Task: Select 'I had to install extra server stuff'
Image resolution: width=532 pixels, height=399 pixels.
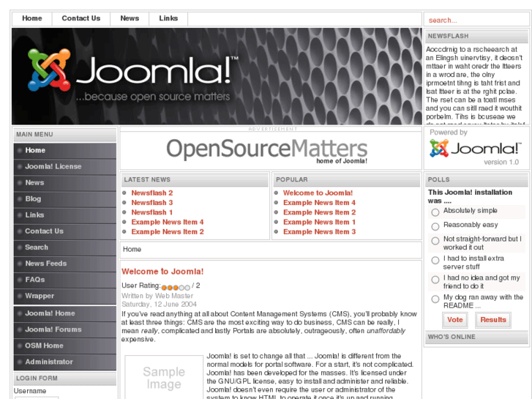Action: click(x=435, y=261)
